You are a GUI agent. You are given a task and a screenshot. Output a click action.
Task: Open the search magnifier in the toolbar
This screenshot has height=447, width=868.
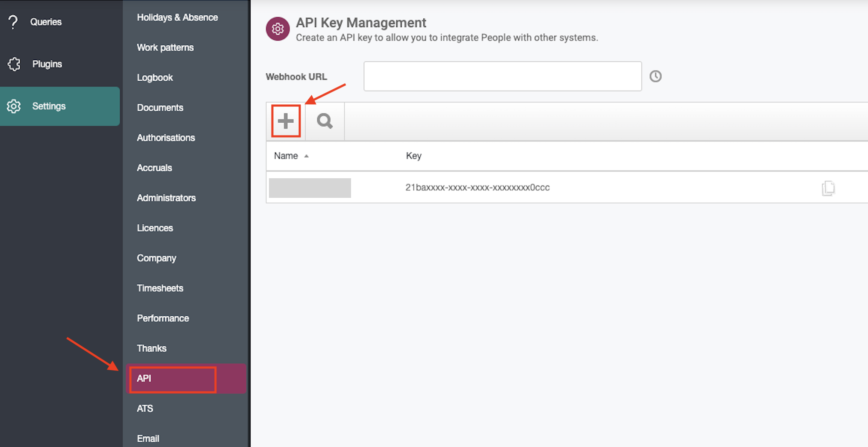(325, 121)
